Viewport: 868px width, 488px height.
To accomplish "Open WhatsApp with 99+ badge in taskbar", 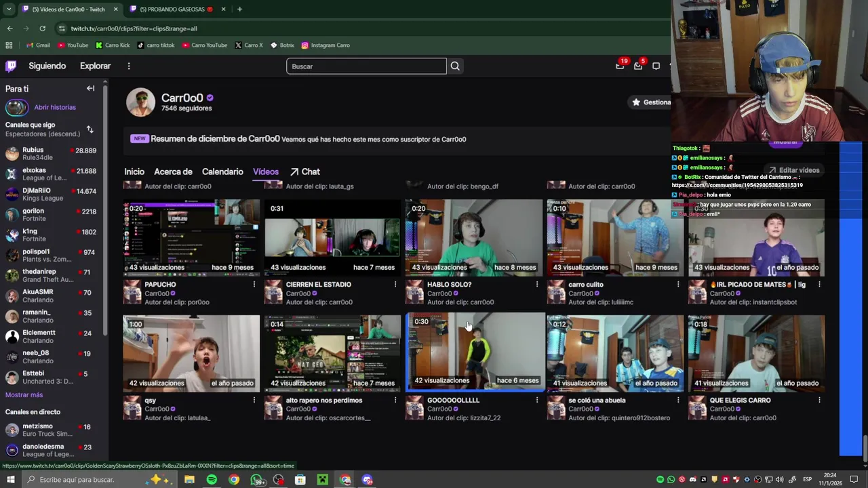I will click(257, 480).
